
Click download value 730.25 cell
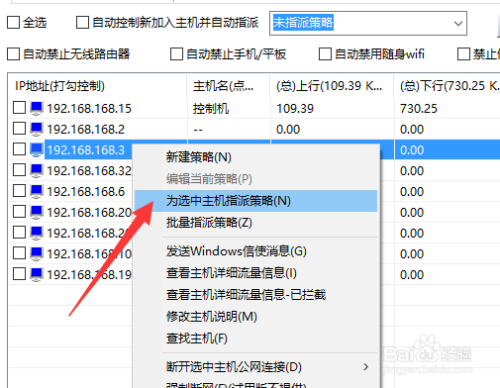[419, 109]
